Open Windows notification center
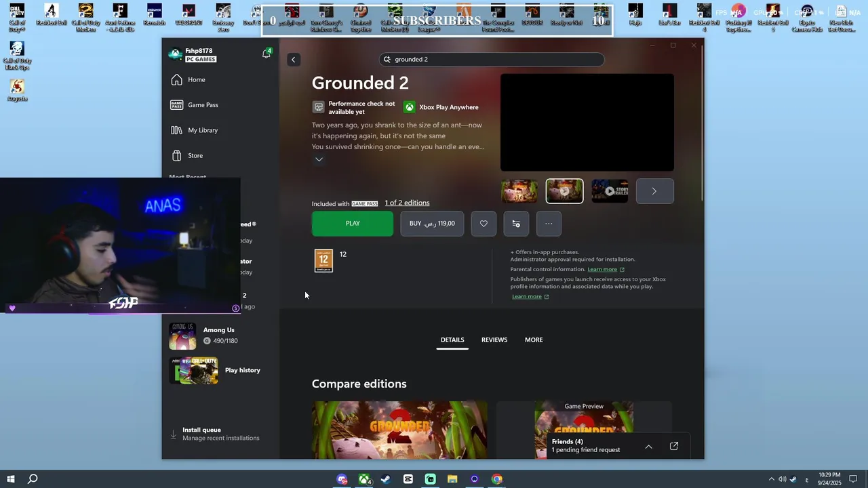Image resolution: width=868 pixels, height=488 pixels. [x=854, y=479]
